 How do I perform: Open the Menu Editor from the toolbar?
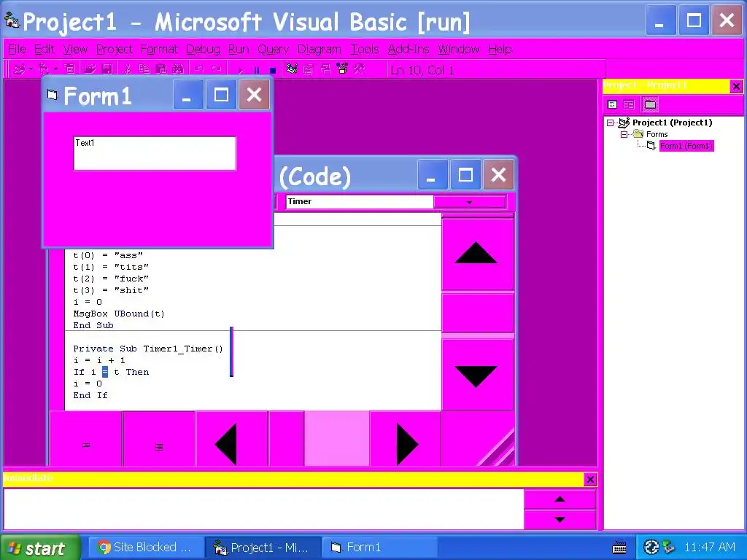click(69, 69)
